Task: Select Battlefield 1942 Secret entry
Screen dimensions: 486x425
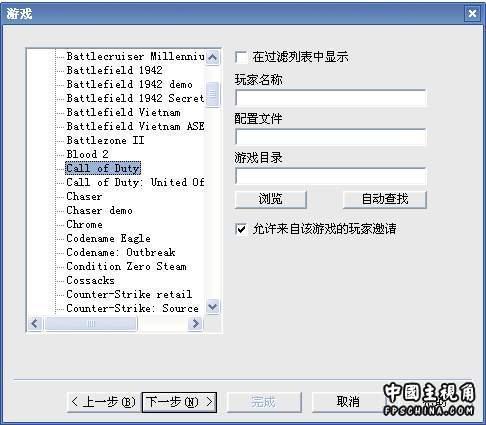Action: [x=135, y=98]
